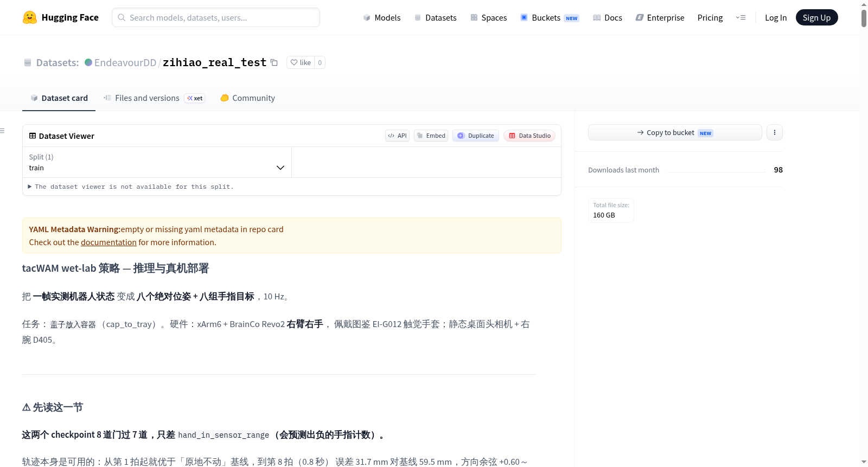868x467 pixels.
Task: Click the Datasets breadcrumb label
Action: [x=58, y=62]
